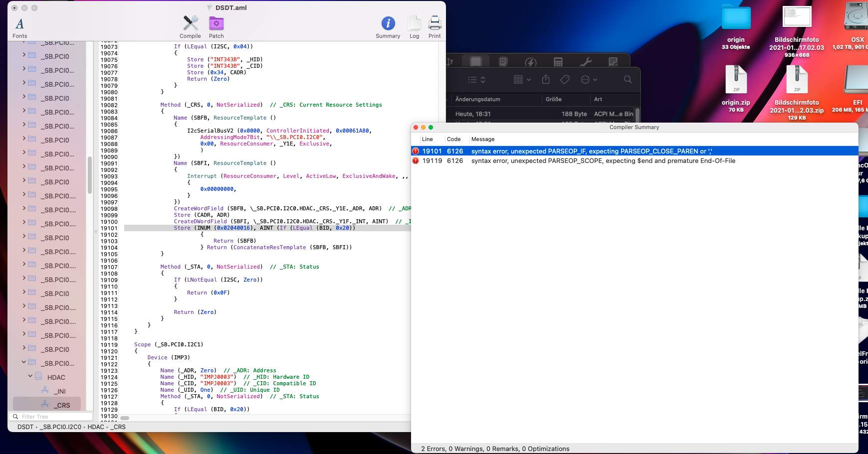The height and width of the screenshot is (454, 868).
Task: Open the Fonts panel
Action: 20,25
